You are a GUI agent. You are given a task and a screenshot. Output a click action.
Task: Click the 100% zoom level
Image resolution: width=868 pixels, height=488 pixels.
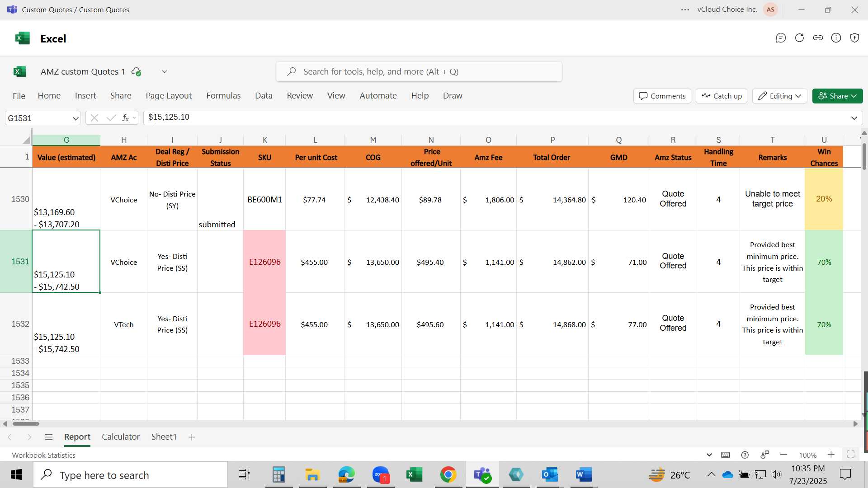[x=807, y=455]
